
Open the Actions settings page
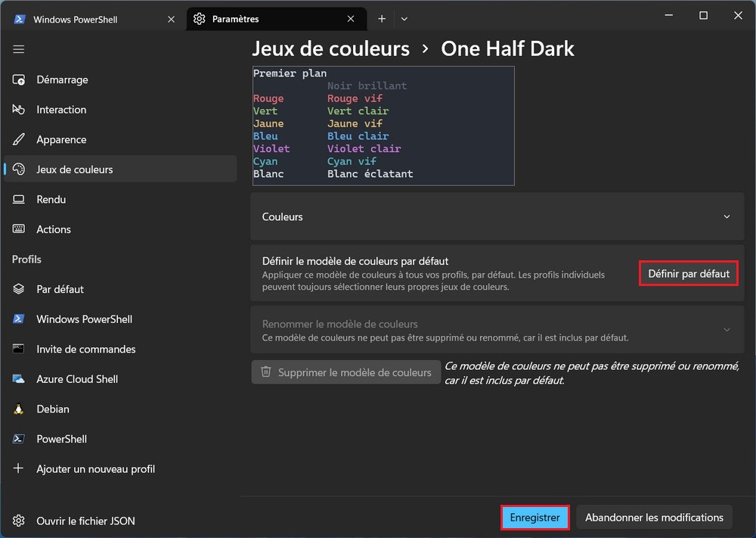[120, 229]
